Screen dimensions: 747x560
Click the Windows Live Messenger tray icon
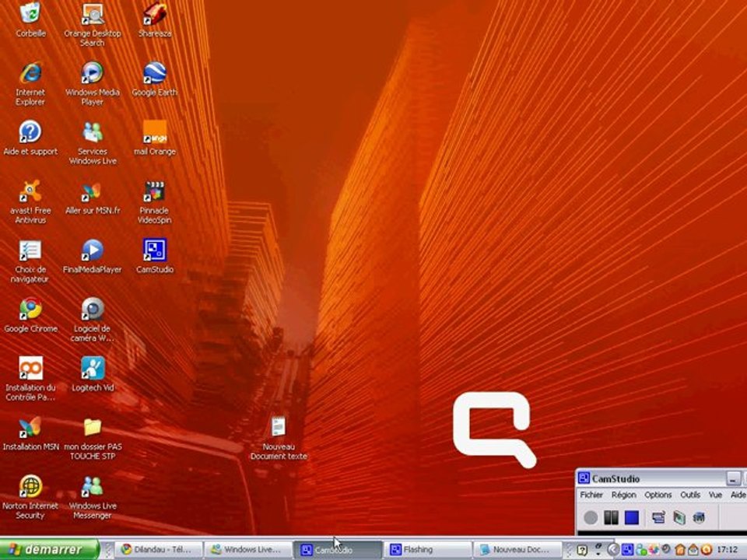[640, 550]
